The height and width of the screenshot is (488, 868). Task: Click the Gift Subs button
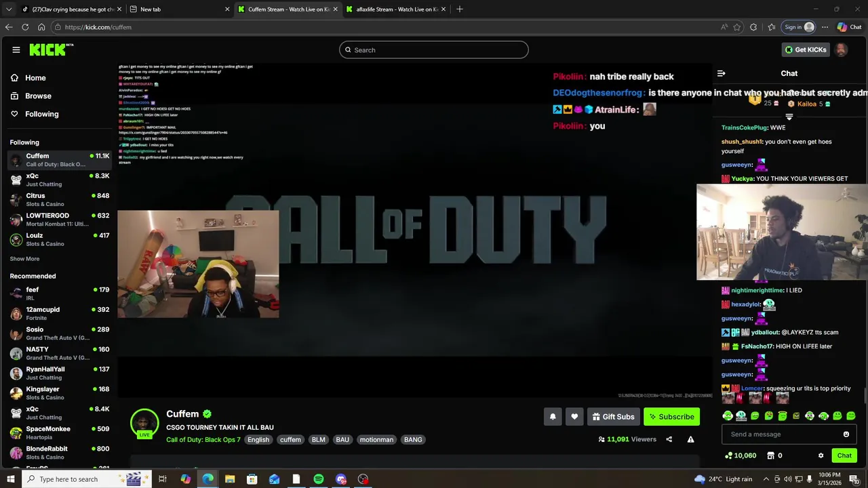pyautogui.click(x=613, y=417)
